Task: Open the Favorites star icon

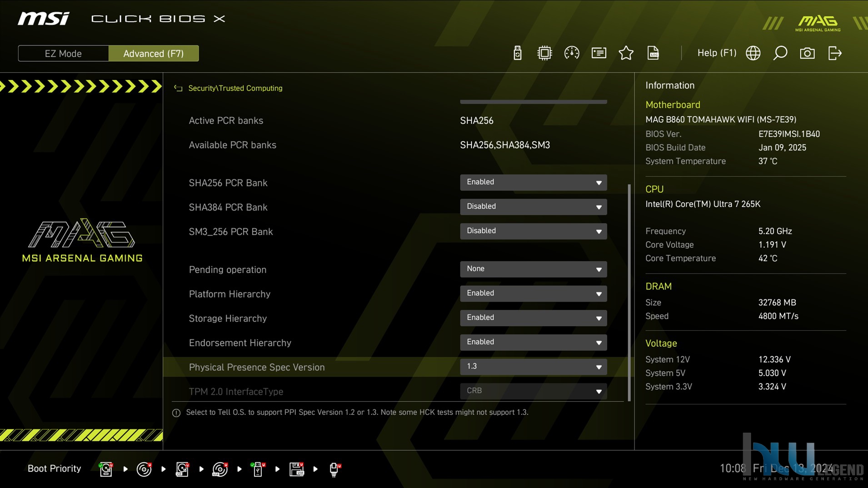Action: 626,53
